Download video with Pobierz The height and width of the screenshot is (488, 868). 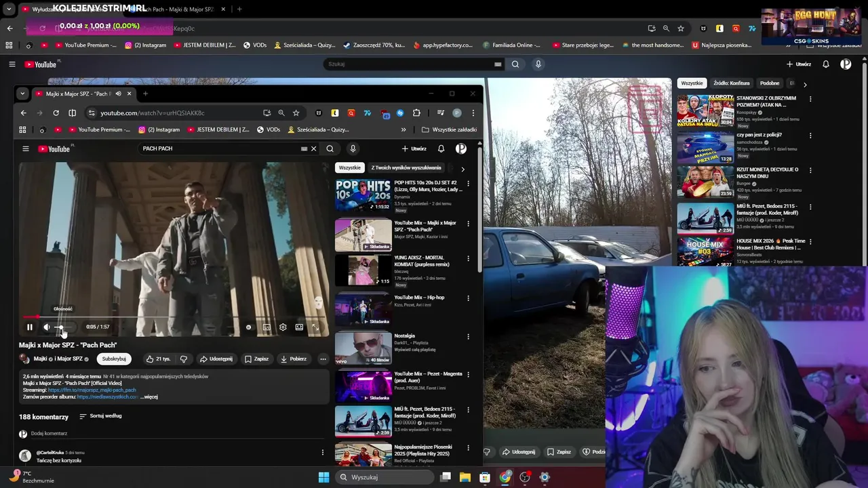click(294, 359)
